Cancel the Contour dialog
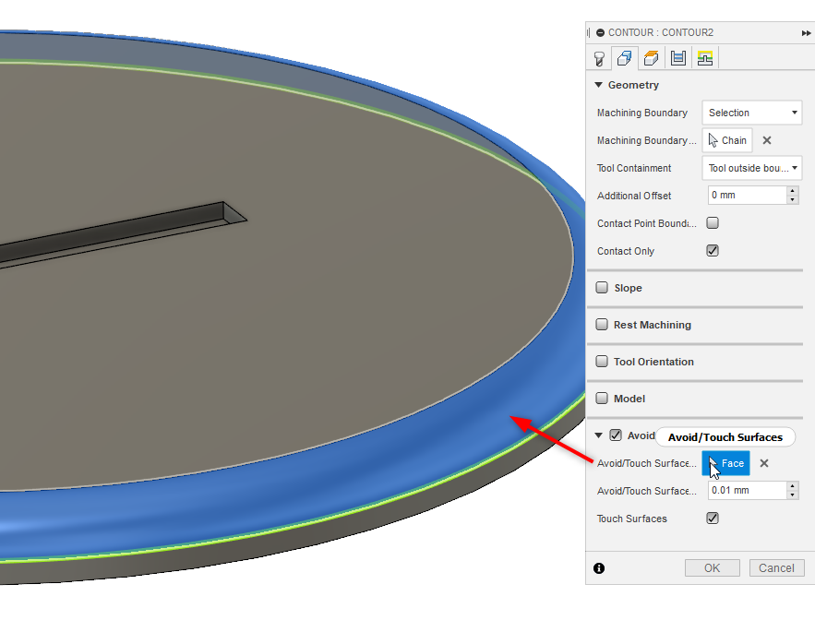Viewport: 815px width, 644px height. pos(776,568)
